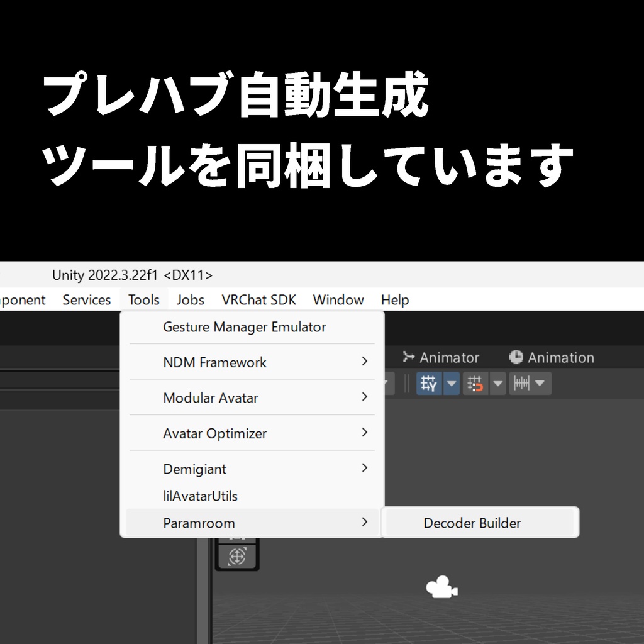Open the VRChat SDK menu
The height and width of the screenshot is (644, 644).
[x=258, y=300]
